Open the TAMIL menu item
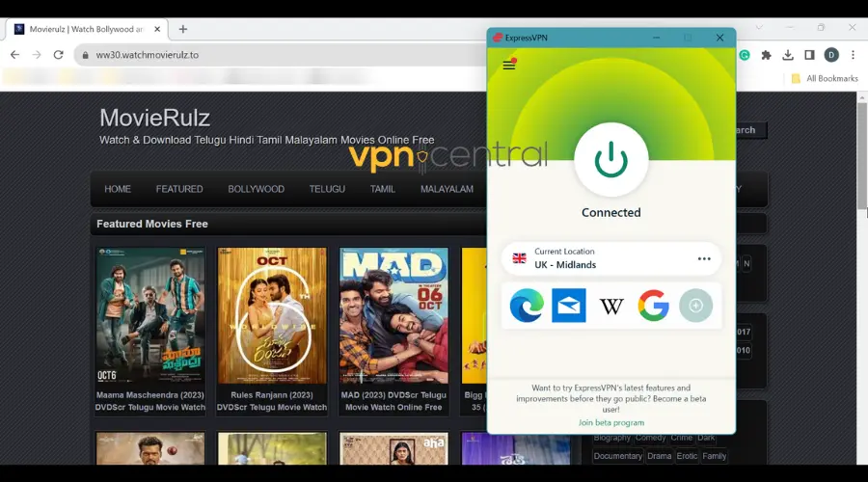The image size is (868, 482). (x=383, y=189)
